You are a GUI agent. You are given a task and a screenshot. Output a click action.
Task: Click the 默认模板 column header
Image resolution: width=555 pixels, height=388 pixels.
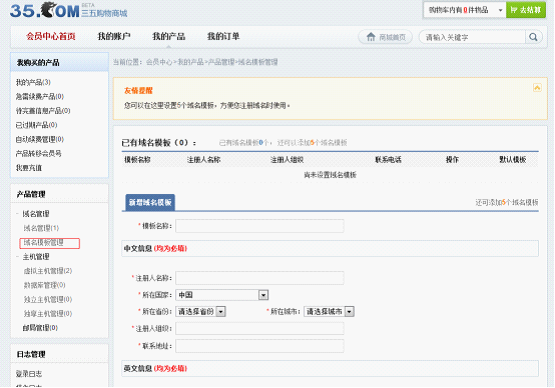513,160
